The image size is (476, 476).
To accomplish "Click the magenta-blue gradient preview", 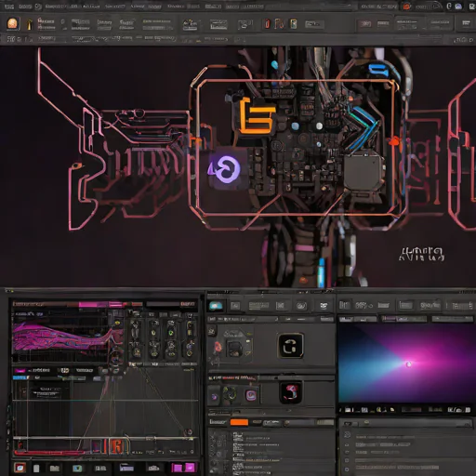I will click(x=407, y=364).
